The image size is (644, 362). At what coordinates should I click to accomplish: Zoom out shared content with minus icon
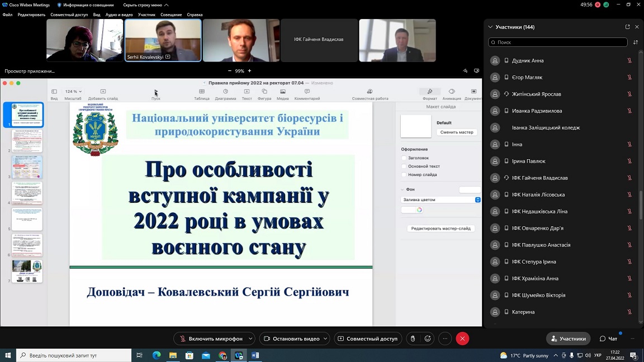click(230, 71)
